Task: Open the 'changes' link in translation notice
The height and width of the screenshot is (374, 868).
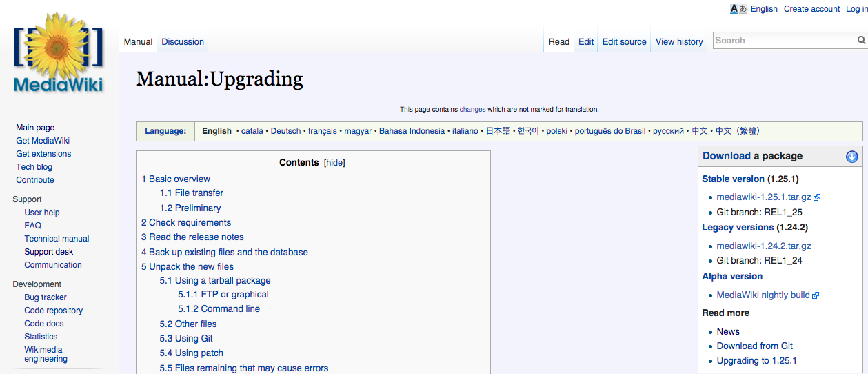Action: tap(472, 109)
